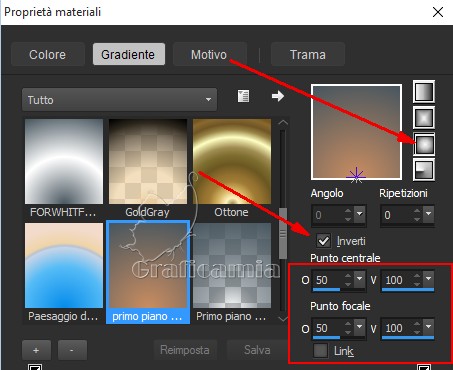Open Punto focale V value dropdown
The image size is (453, 370).
pos(429,327)
